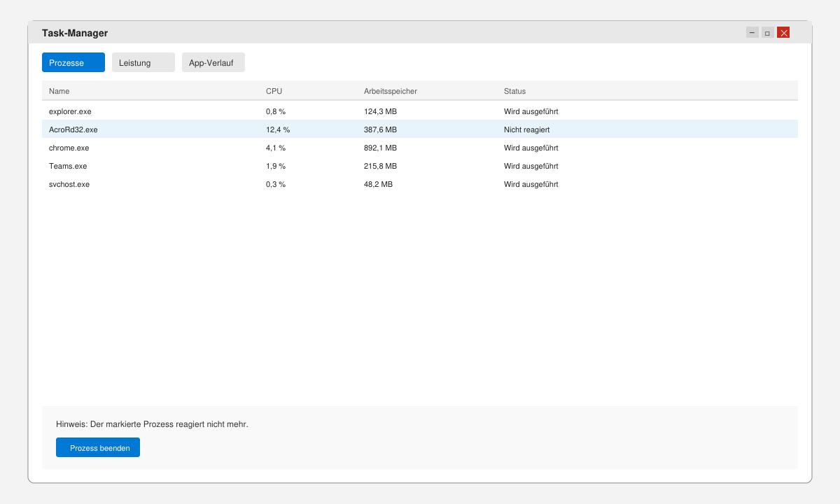Image resolution: width=840 pixels, height=504 pixels.
Task: Sort by the Status column header
Action: (x=514, y=91)
